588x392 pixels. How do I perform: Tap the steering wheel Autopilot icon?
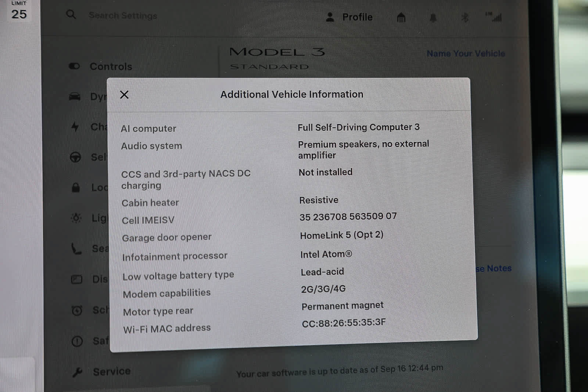[75, 157]
